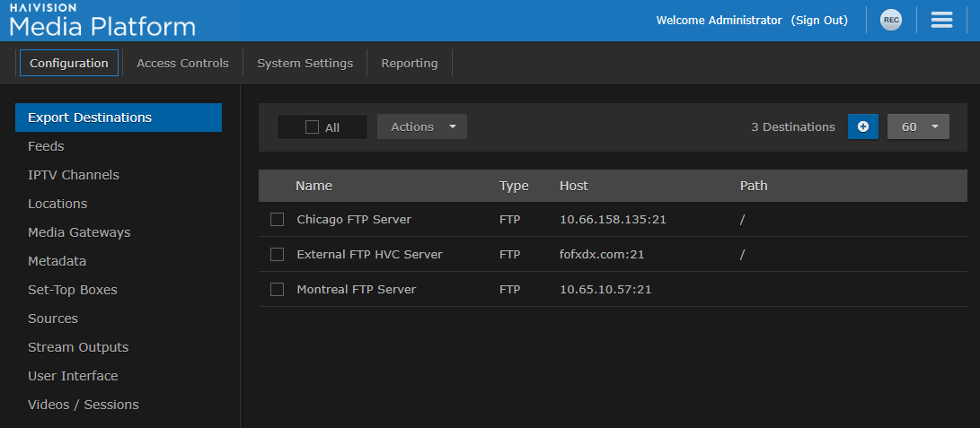Viewport: 980px width, 428px height.
Task: Check the Chicago FTP Server checkbox
Action: pos(277,220)
